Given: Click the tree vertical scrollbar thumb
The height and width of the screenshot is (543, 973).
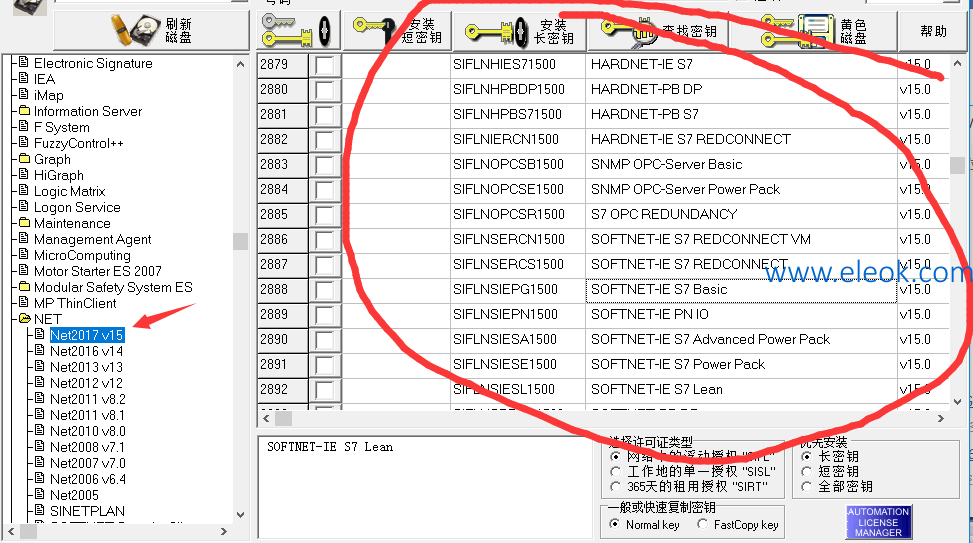Looking at the screenshot, I should pyautogui.click(x=240, y=241).
